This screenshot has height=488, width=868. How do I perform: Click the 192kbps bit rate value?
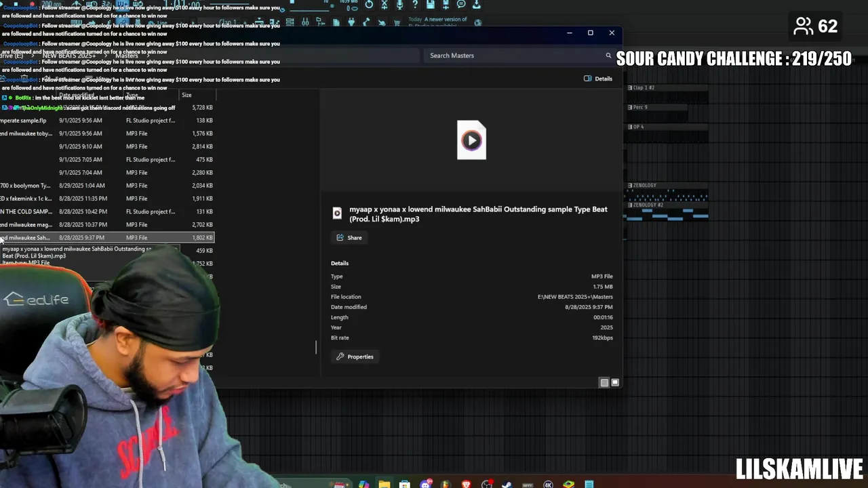[602, 338]
